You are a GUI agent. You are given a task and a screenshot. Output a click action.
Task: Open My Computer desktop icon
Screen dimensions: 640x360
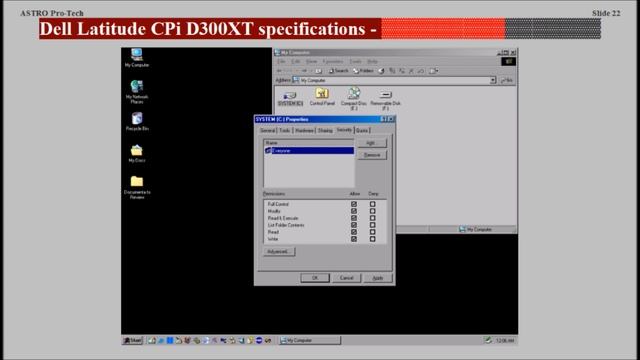click(x=137, y=58)
